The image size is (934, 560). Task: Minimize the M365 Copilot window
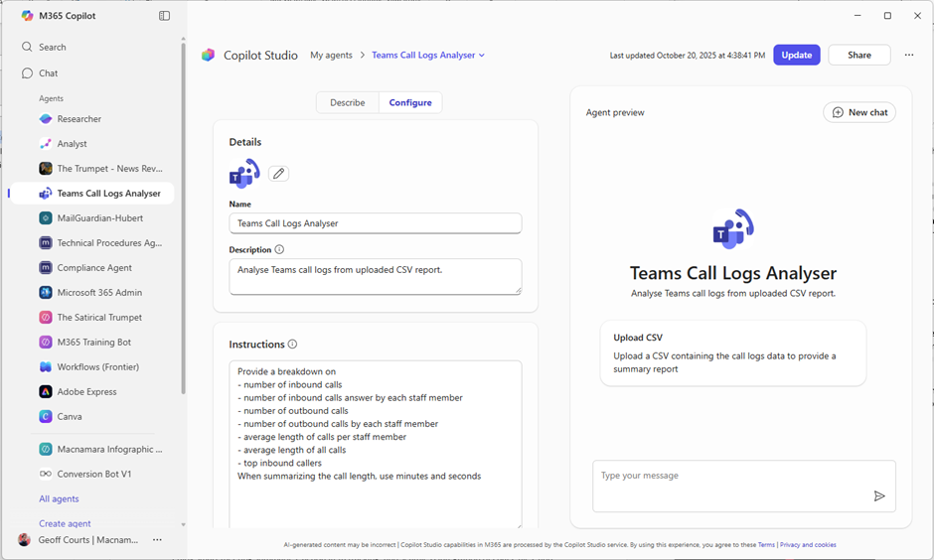click(x=857, y=16)
